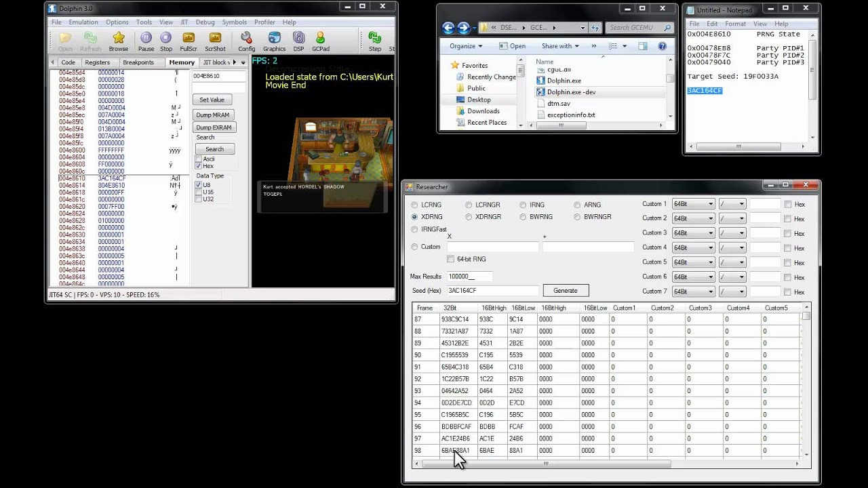This screenshot has width=868, height=488.
Task: Click the Explorer help question mark icon
Action: pyautogui.click(x=662, y=46)
